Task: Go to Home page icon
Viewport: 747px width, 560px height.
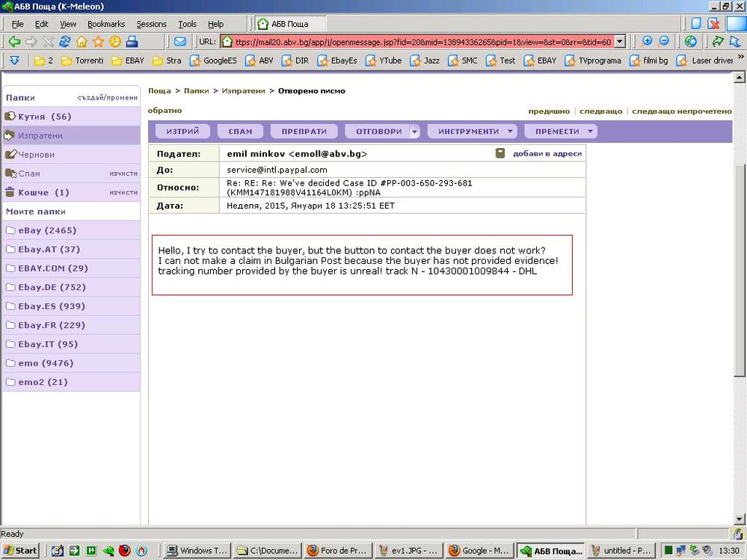Action: click(82, 42)
